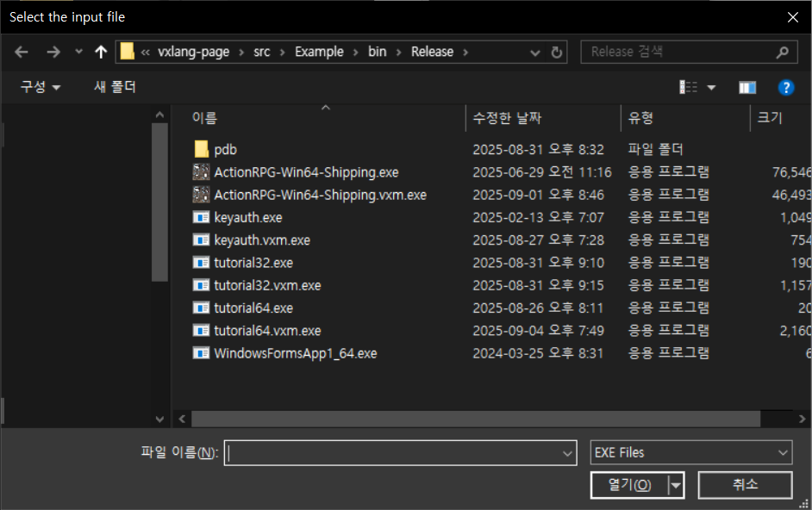Open view options dropdown arrow
The image size is (812, 510).
(x=711, y=88)
